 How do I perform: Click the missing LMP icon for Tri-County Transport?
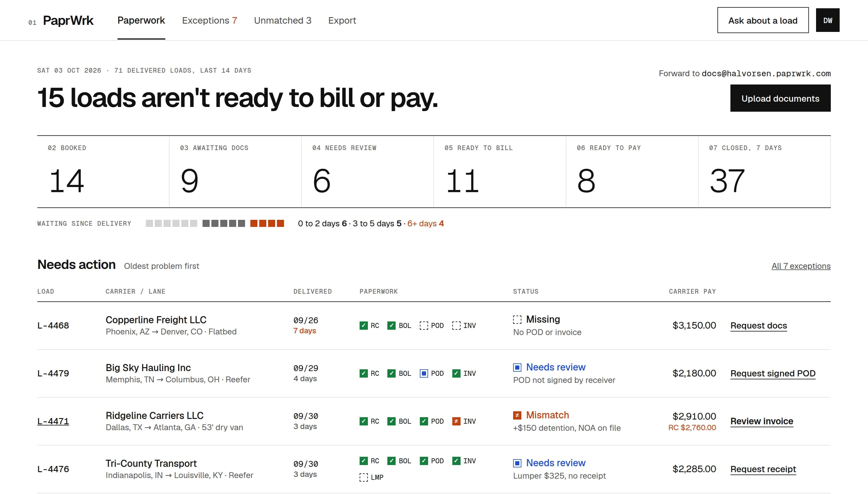363,477
